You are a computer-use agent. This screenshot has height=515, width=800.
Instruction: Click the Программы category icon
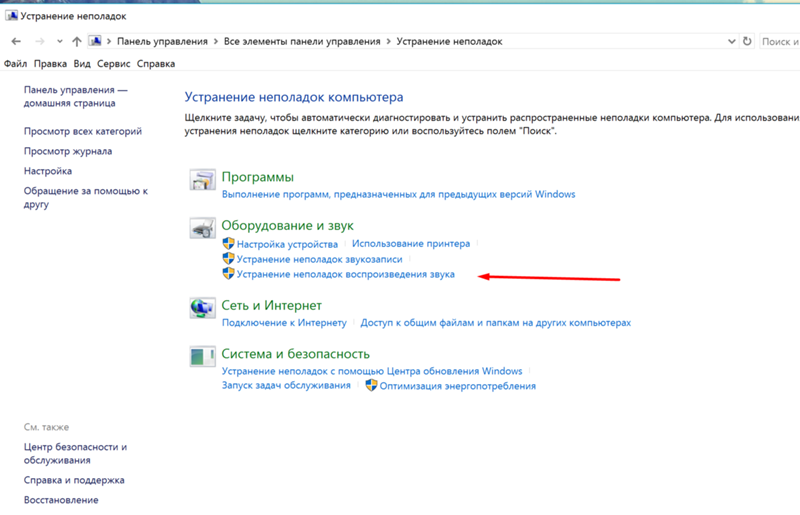[203, 180]
